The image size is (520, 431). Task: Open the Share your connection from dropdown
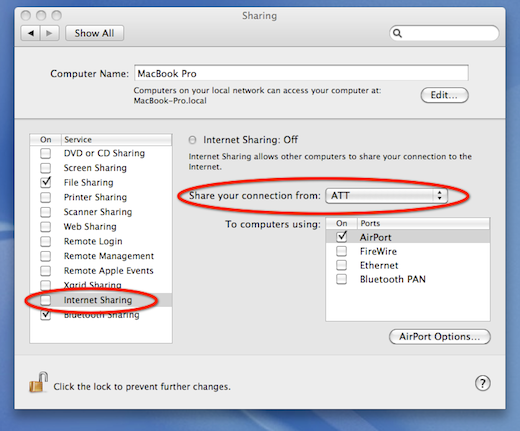[x=386, y=196]
